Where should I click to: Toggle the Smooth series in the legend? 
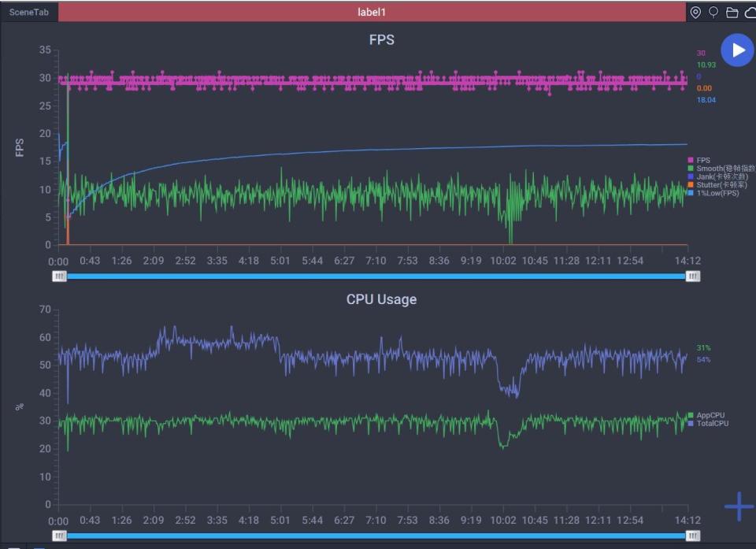pyautogui.click(x=721, y=169)
